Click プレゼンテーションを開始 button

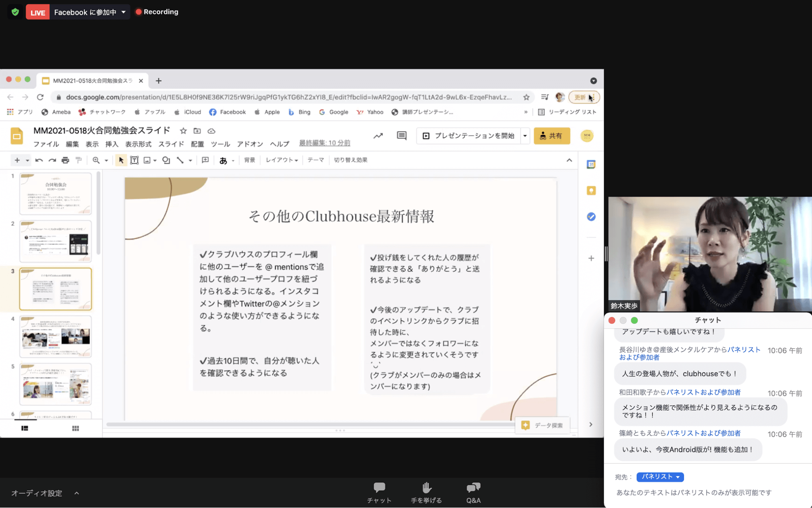tap(469, 136)
